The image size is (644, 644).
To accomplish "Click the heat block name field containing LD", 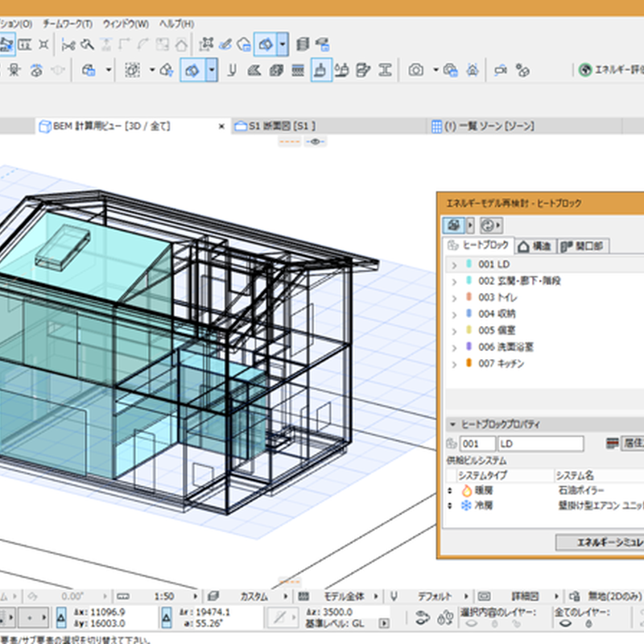I will (x=540, y=444).
